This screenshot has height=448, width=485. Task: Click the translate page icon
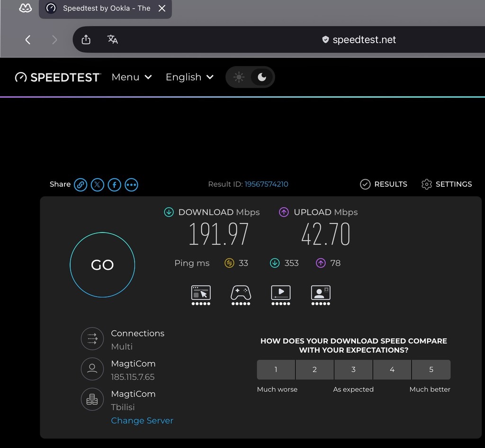pyautogui.click(x=113, y=39)
